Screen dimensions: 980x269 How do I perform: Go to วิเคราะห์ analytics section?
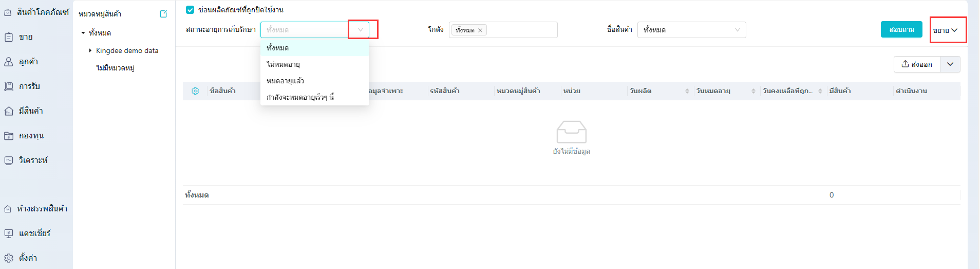tap(32, 160)
